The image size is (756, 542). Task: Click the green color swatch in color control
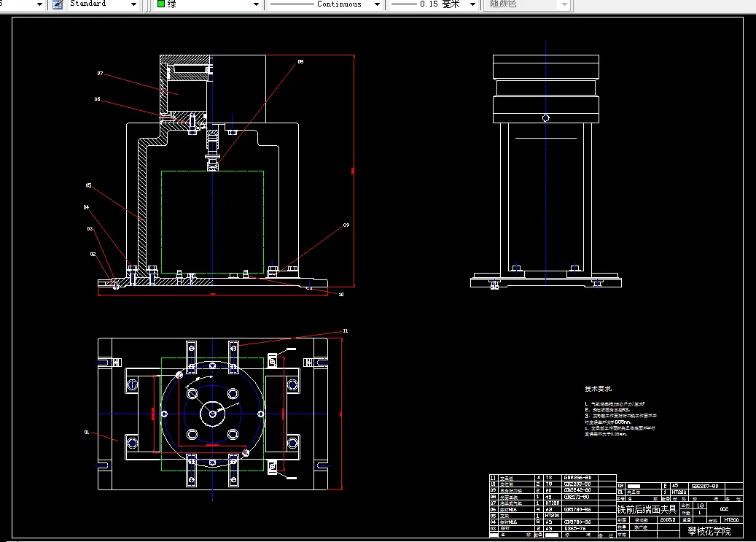click(x=161, y=4)
